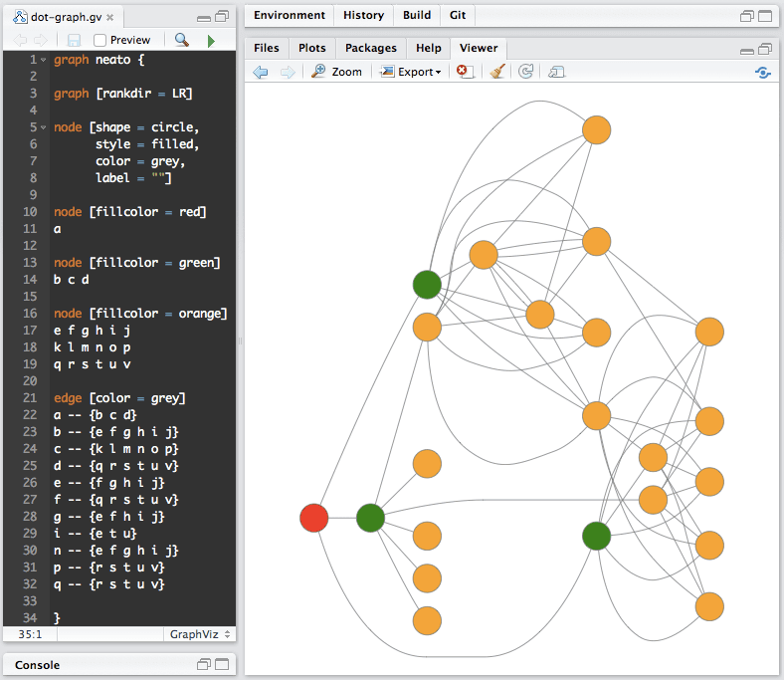Go forward in source editor navigation

pyautogui.click(x=41, y=40)
